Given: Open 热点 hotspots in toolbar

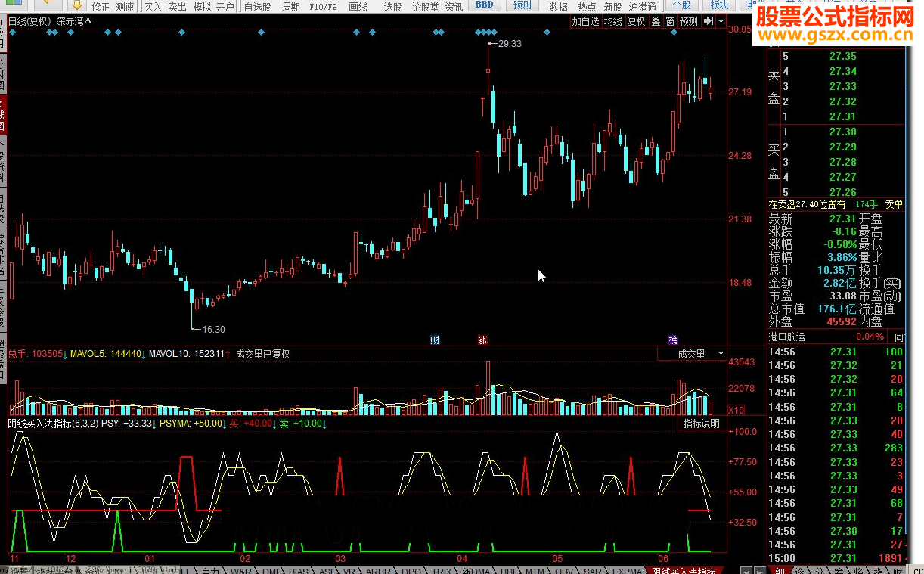Looking at the screenshot, I should click(x=587, y=7).
